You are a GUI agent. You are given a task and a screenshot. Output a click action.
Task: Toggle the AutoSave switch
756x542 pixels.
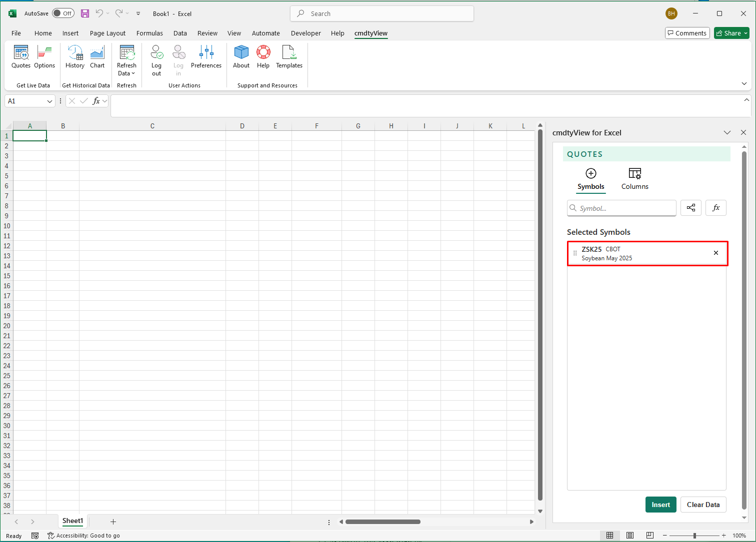pyautogui.click(x=63, y=13)
